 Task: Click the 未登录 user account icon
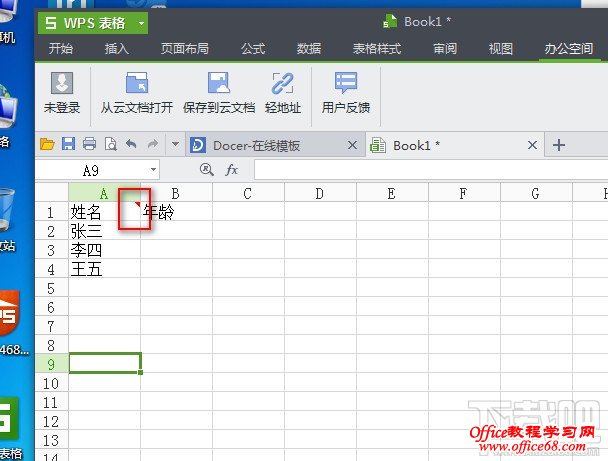(x=62, y=92)
